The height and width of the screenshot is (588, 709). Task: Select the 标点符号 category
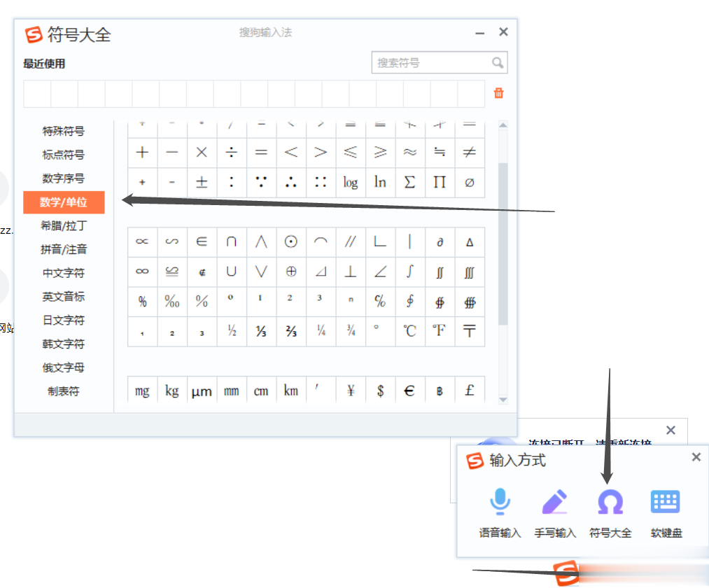click(64, 155)
